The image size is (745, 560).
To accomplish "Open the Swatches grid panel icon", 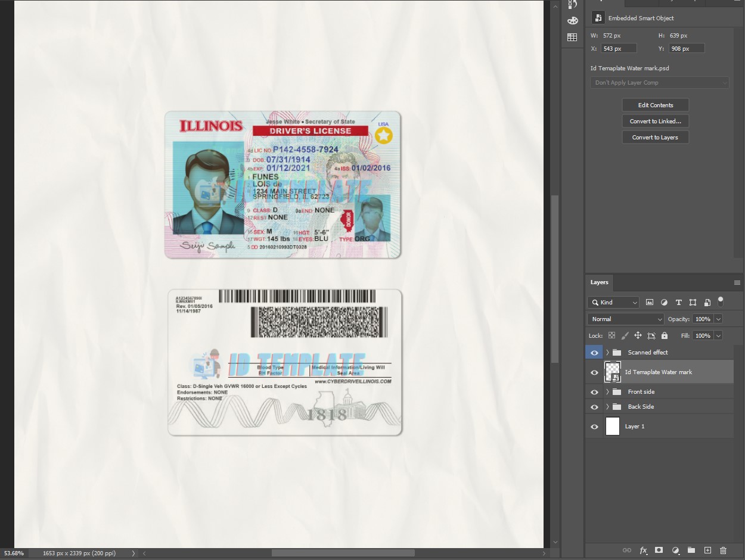I will (572, 38).
